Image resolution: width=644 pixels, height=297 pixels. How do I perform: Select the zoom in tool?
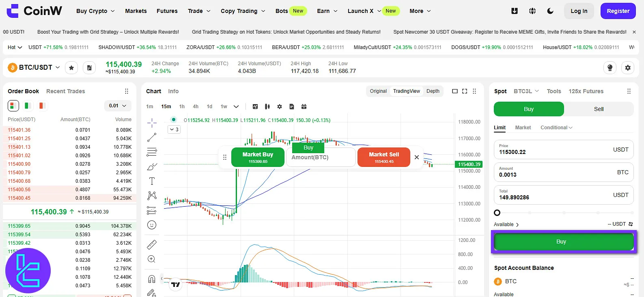152,259
